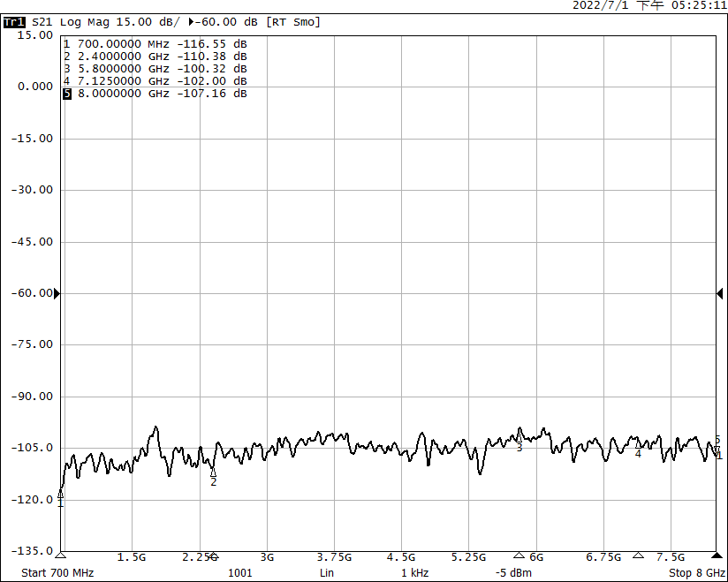Click the right reference position arrow
The width and height of the screenshot is (728, 582).
point(719,293)
